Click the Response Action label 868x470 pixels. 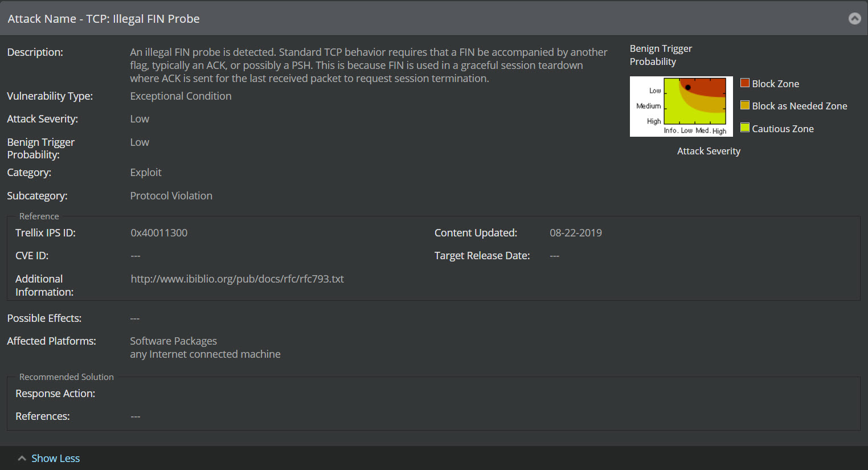[55, 394]
